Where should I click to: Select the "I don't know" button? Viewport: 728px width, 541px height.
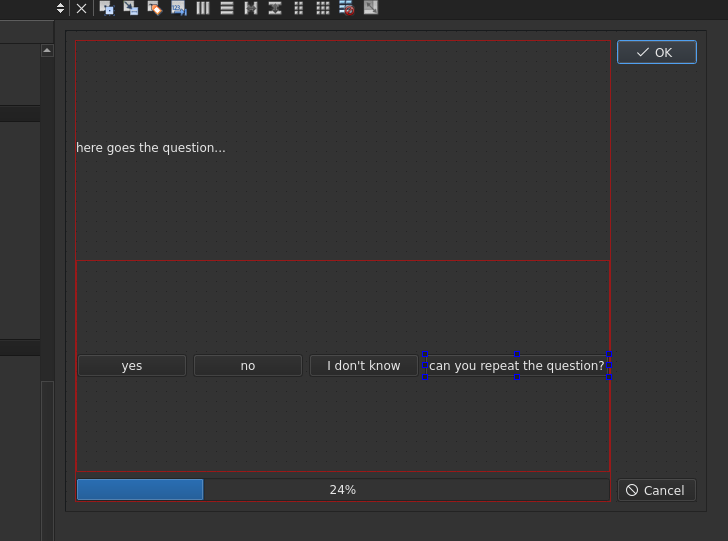[364, 365]
